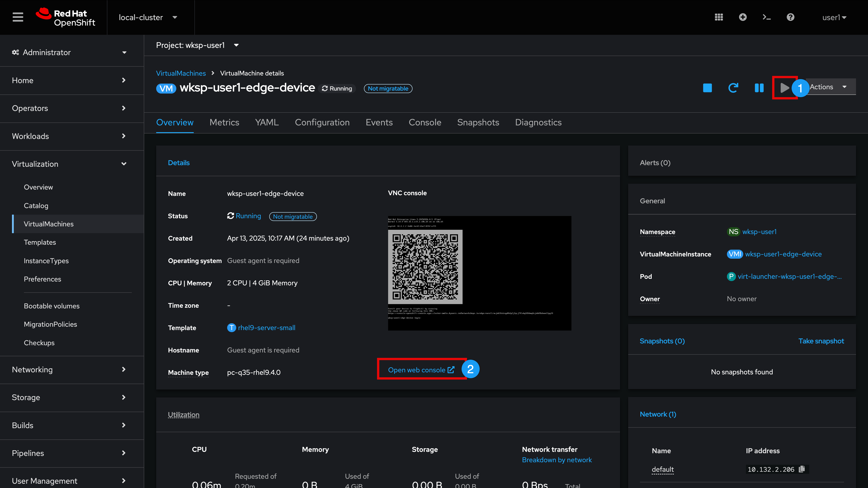The image size is (868, 488).
Task: Open the command line terminal icon
Action: coord(767,17)
